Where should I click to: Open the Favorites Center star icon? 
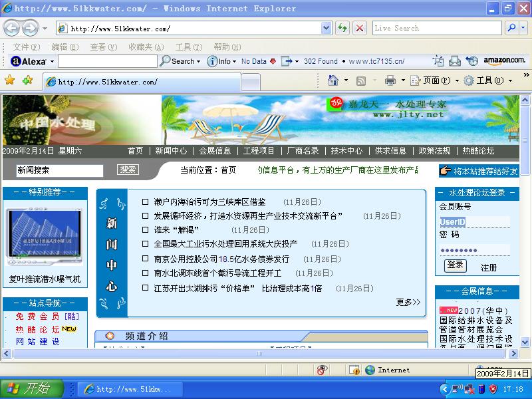click(x=10, y=80)
